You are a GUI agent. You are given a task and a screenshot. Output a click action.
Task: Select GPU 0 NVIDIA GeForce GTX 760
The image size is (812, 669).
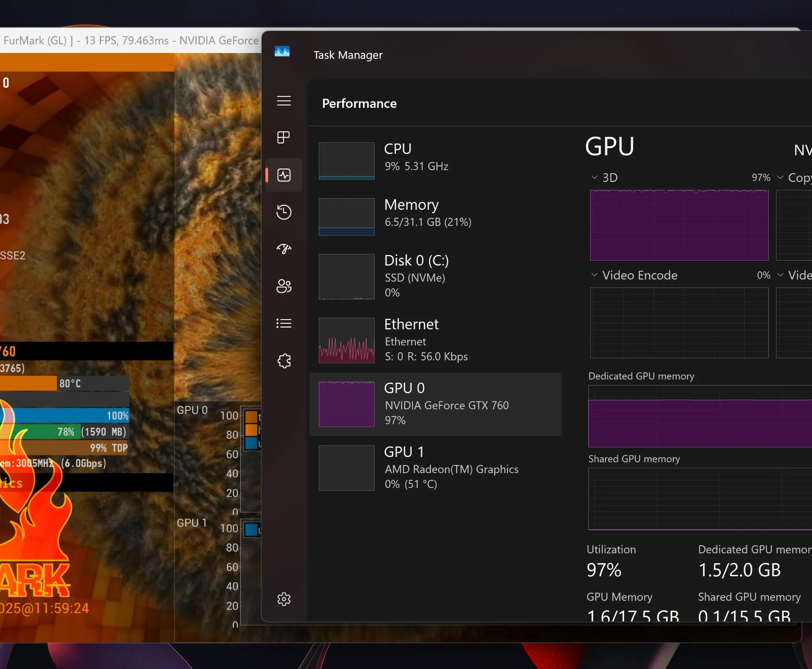pos(435,404)
